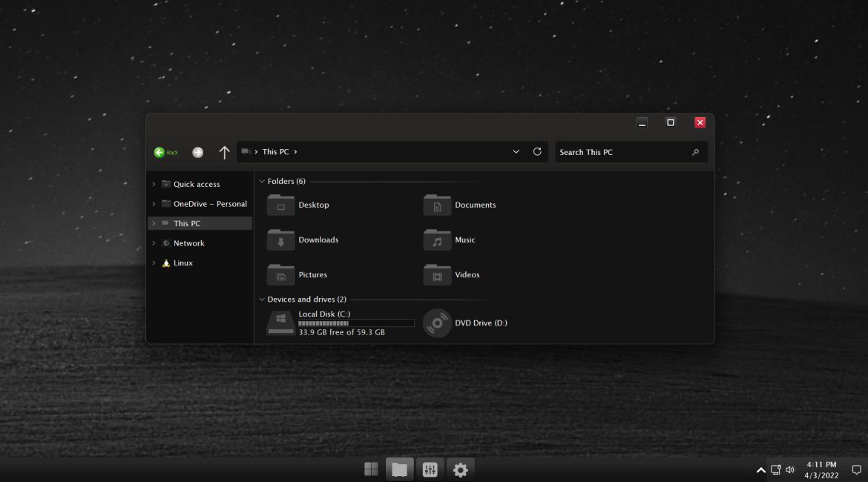Viewport: 868px width, 482px height.
Task: Collapse the Folders (6) section
Action: [262, 181]
